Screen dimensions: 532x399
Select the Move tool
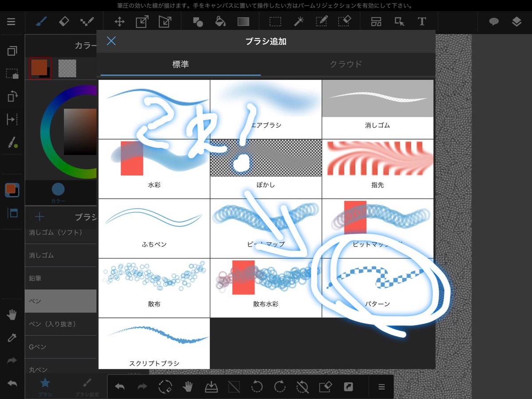pos(119,22)
